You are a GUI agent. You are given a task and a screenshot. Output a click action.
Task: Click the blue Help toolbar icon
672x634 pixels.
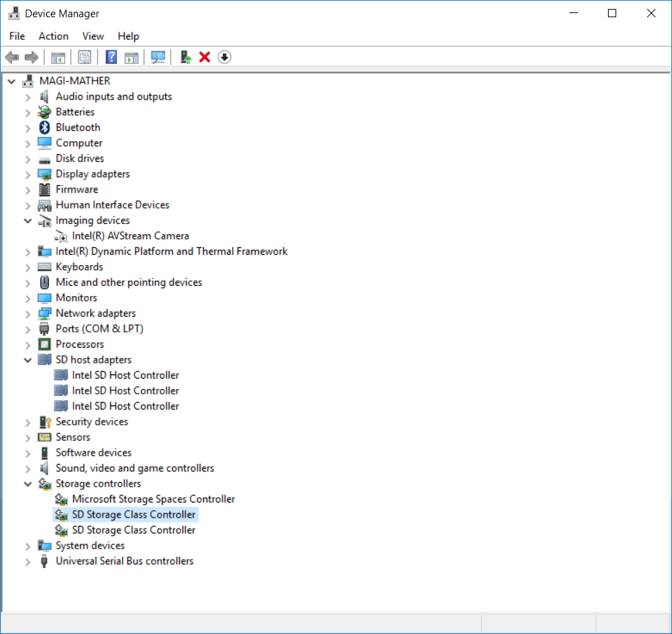tap(111, 57)
